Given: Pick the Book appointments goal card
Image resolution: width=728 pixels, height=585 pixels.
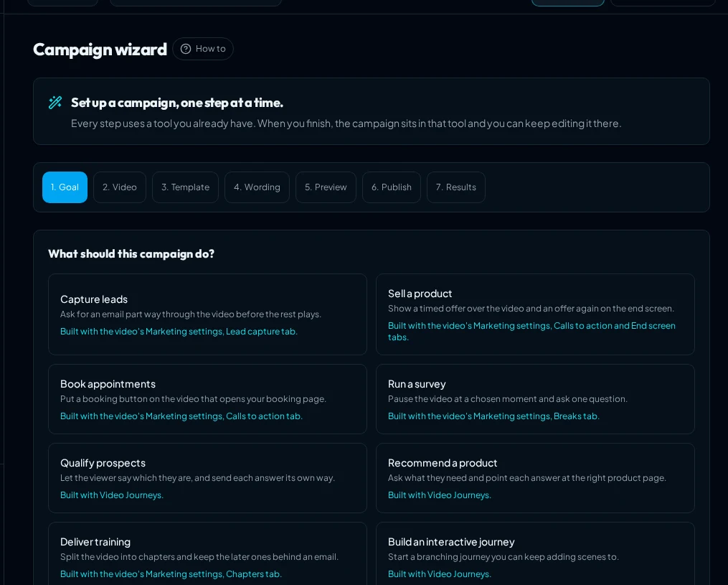Looking at the screenshot, I should 207,399.
